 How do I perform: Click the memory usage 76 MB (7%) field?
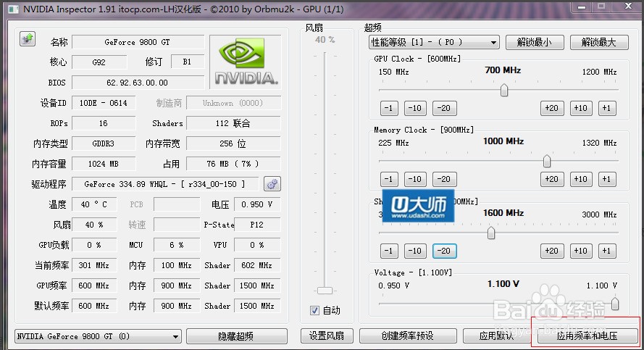tap(233, 164)
